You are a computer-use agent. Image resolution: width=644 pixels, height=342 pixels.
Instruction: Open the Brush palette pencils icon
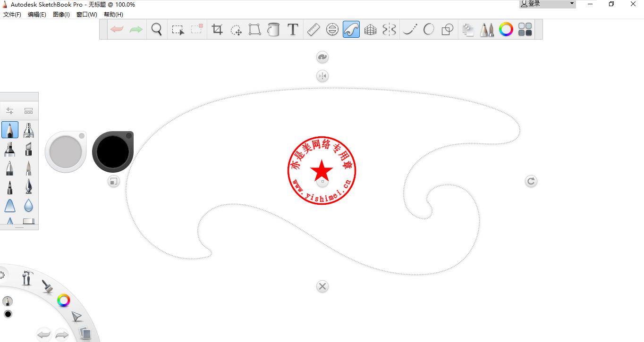coord(487,29)
